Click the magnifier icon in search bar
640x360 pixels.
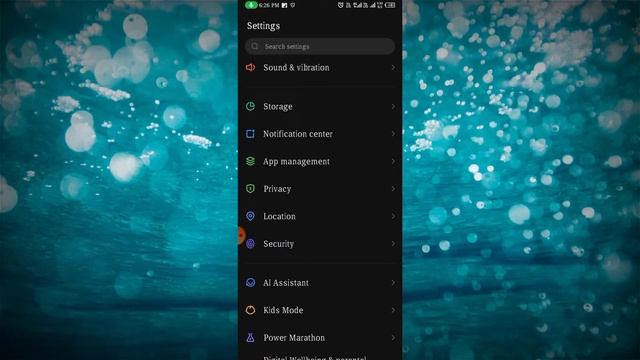coord(255,46)
